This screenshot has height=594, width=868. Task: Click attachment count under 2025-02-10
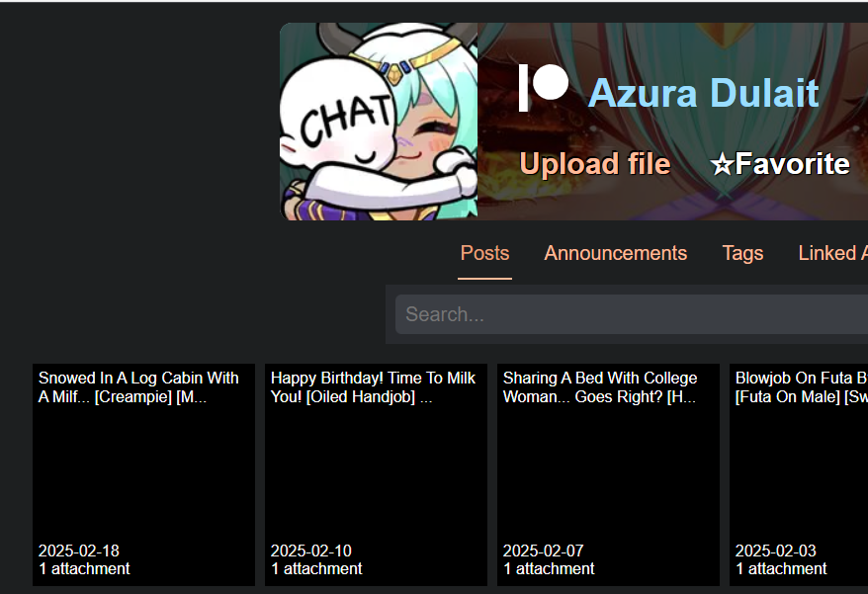click(316, 568)
